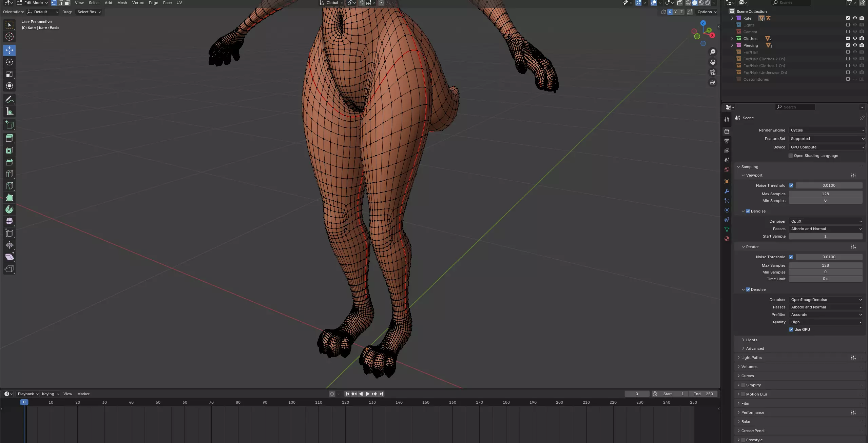Jump to timeline end button

tap(381, 394)
